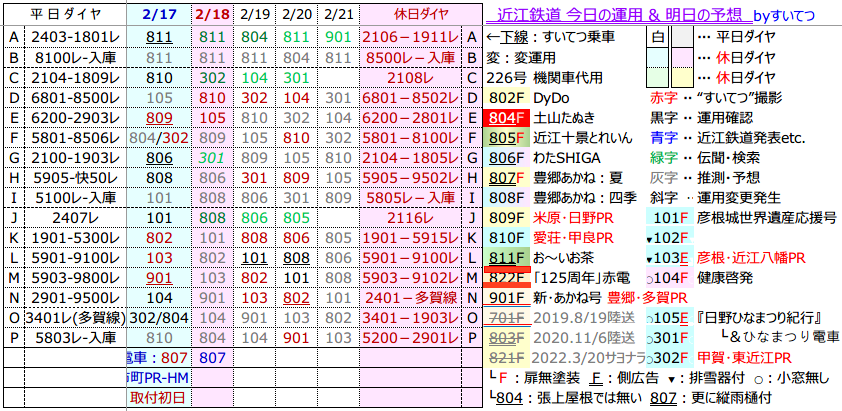Screen dimensions: 842x411
Task: Click the 2403-1801レ weekday schedule cell
Action: click(x=75, y=37)
